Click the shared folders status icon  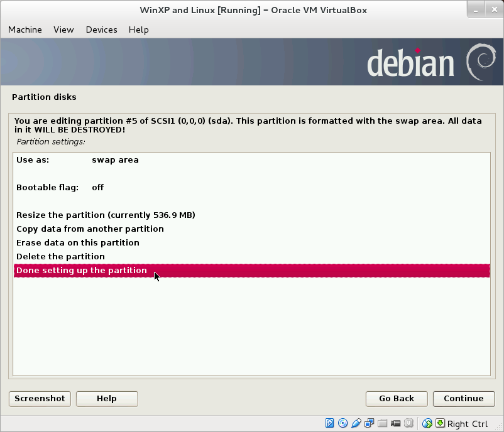(382, 423)
